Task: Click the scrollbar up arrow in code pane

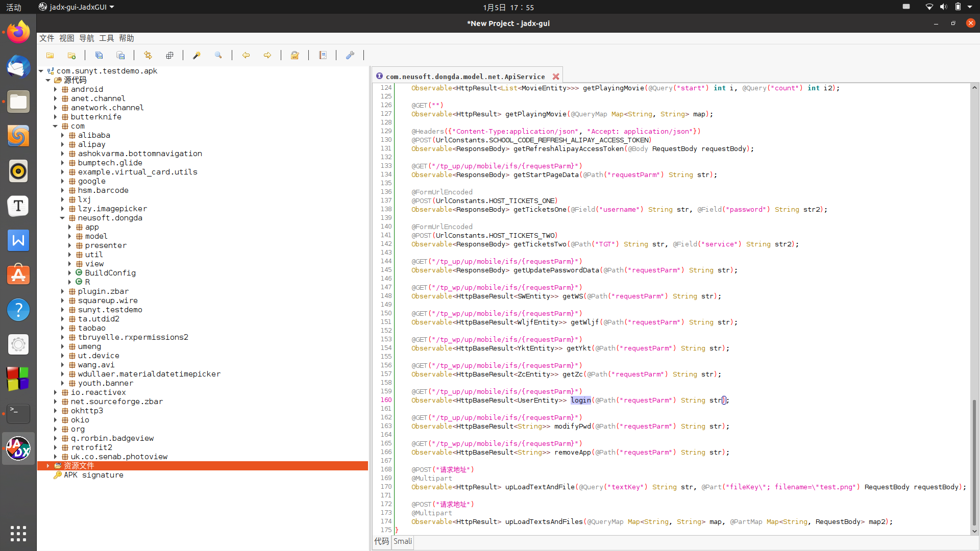Action: 974,88
